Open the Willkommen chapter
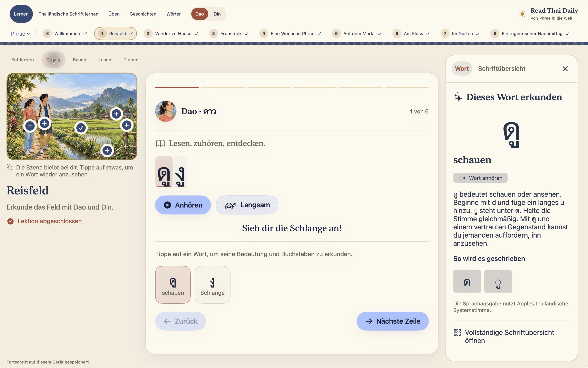Screen dimensions: 588x368 (65, 34)
